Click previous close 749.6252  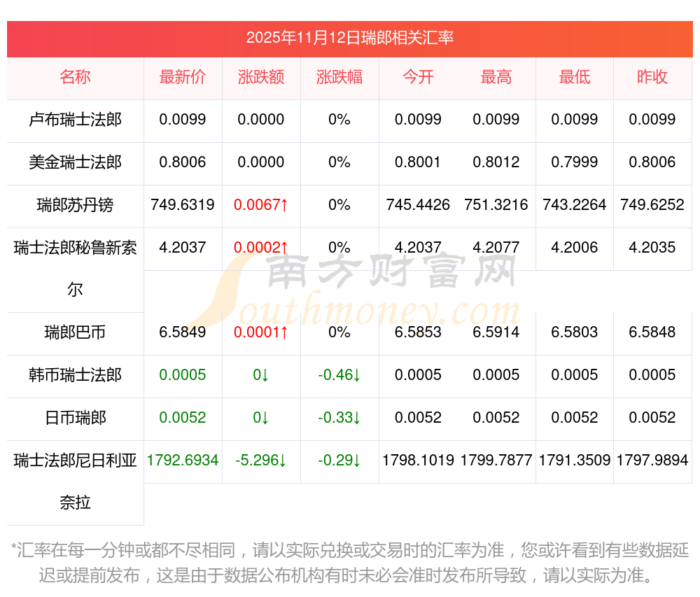point(652,205)
